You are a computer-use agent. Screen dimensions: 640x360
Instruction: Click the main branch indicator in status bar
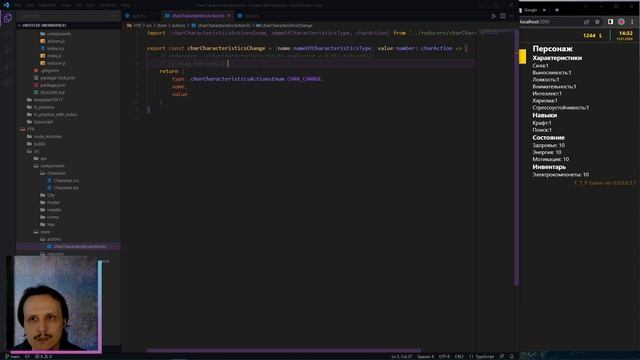tap(12, 357)
